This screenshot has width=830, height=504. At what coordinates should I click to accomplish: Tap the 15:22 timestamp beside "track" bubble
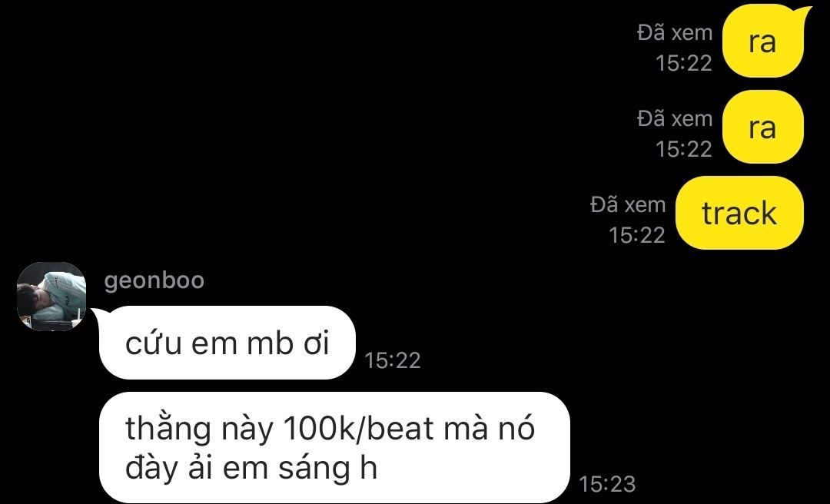tap(637, 235)
